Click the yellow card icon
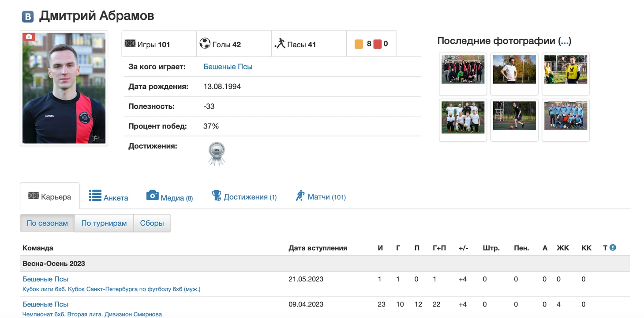The width and height of the screenshot is (644, 318). coord(359,44)
